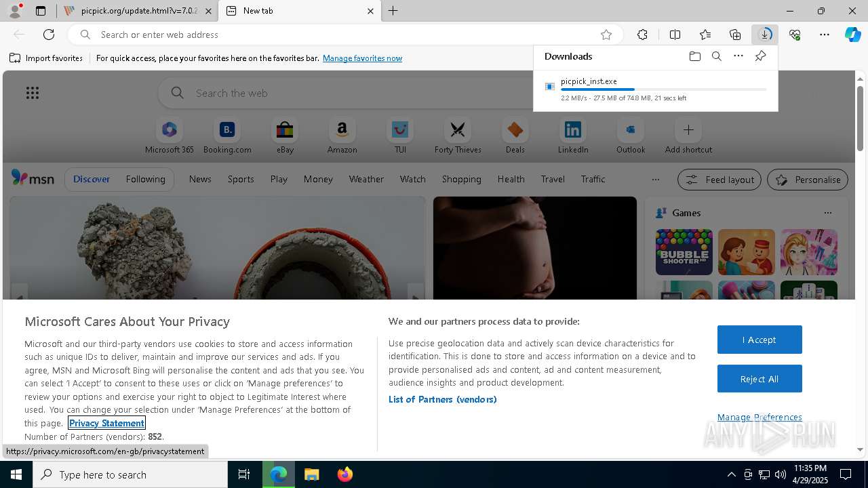Open Edge Settings and more menu

click(x=825, y=35)
